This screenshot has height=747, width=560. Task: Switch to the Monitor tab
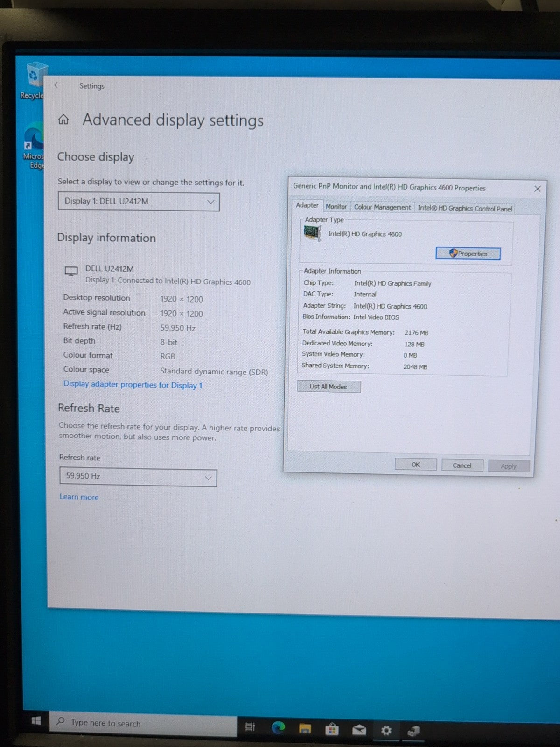[336, 207]
